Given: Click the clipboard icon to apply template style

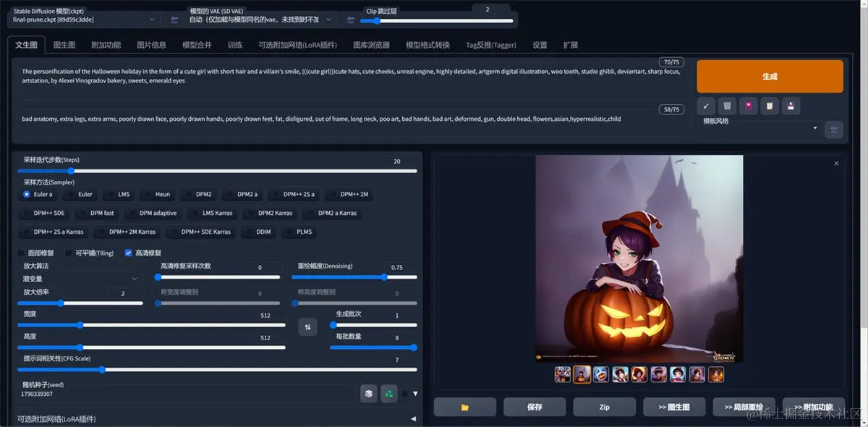Looking at the screenshot, I should pos(770,106).
